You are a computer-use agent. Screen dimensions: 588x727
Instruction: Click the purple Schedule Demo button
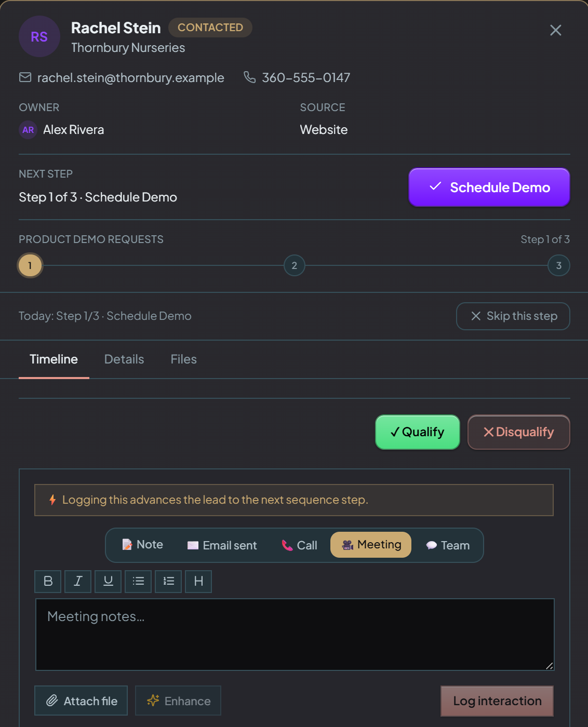pos(489,187)
